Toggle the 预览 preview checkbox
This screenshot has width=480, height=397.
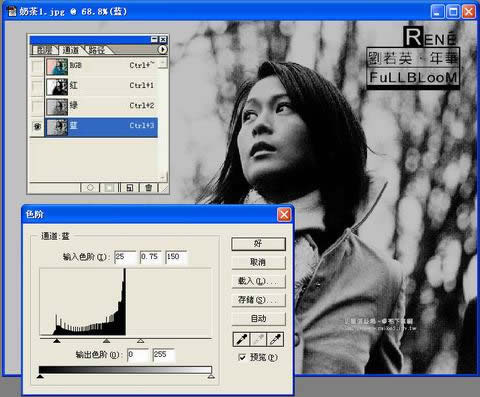click(x=242, y=357)
